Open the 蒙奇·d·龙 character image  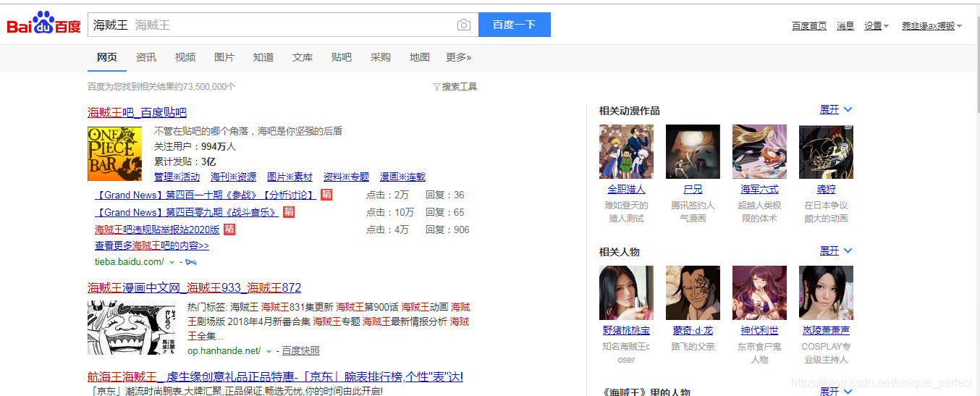693,292
